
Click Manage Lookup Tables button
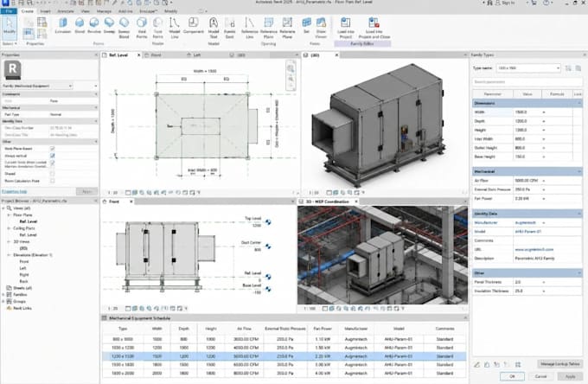(x=559, y=364)
